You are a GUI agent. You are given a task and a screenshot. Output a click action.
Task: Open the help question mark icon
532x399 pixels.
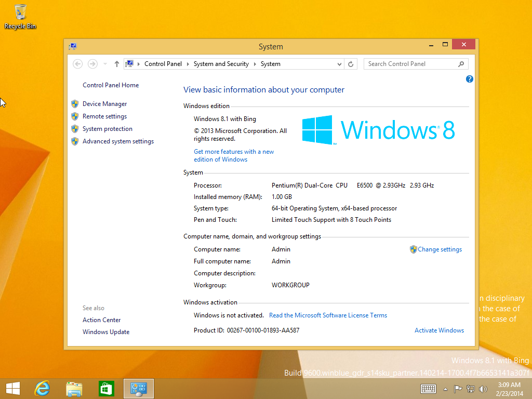[469, 78]
